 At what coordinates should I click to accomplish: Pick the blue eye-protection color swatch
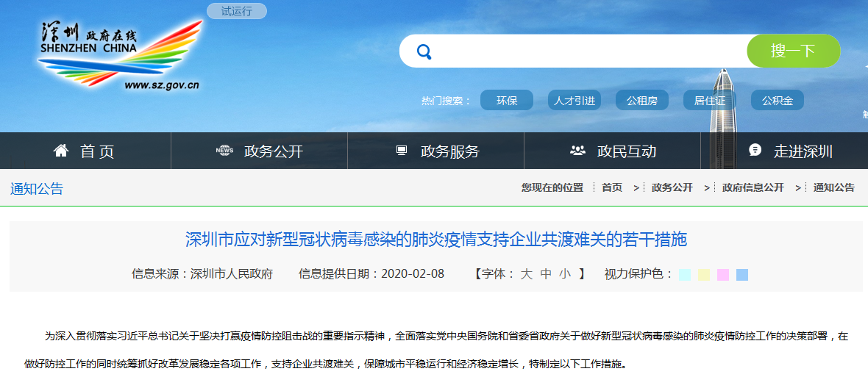coord(742,275)
